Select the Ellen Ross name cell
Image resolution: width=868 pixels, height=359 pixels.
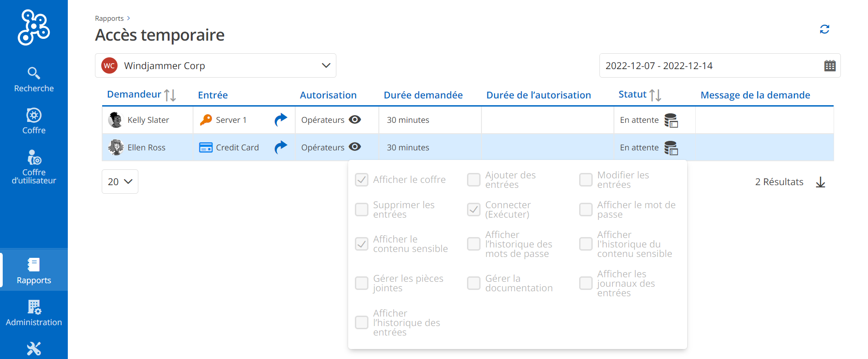(x=146, y=148)
